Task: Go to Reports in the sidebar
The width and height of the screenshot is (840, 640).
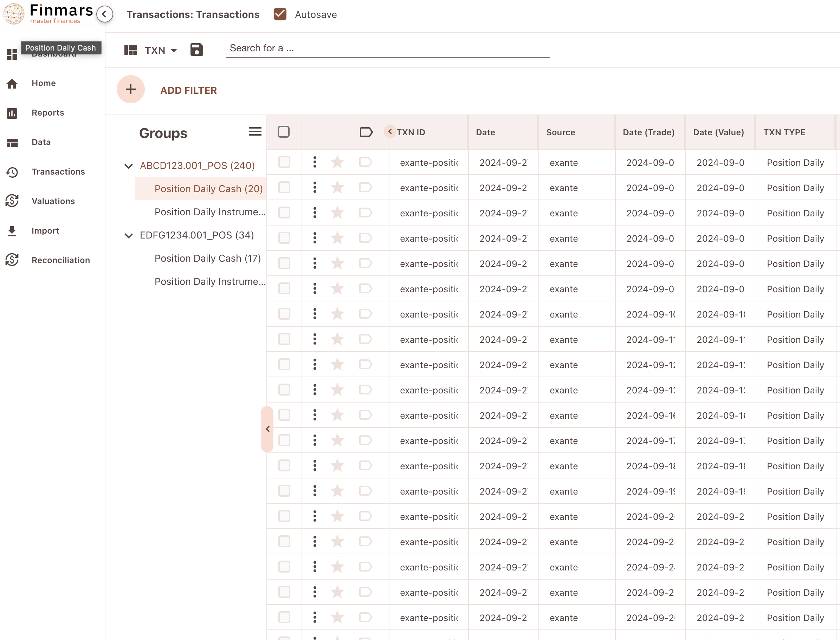Action: [48, 113]
